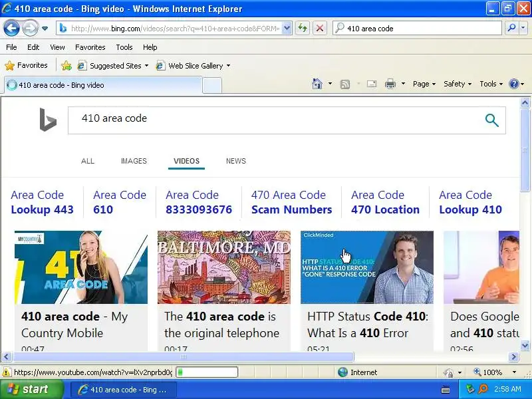Image resolution: width=532 pixels, height=399 pixels.
Task: Click the Home house icon
Action: pyautogui.click(x=317, y=84)
